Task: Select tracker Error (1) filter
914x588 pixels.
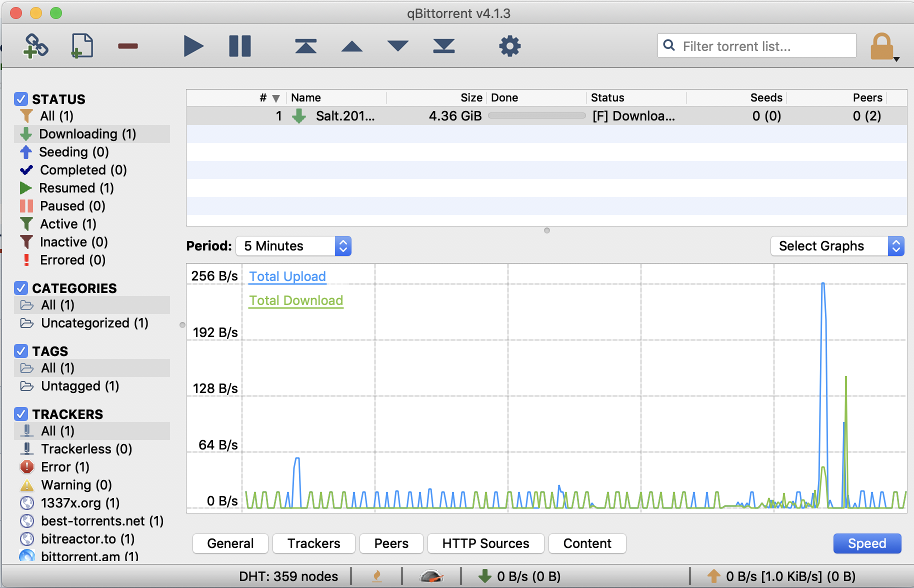Action: (x=92, y=467)
